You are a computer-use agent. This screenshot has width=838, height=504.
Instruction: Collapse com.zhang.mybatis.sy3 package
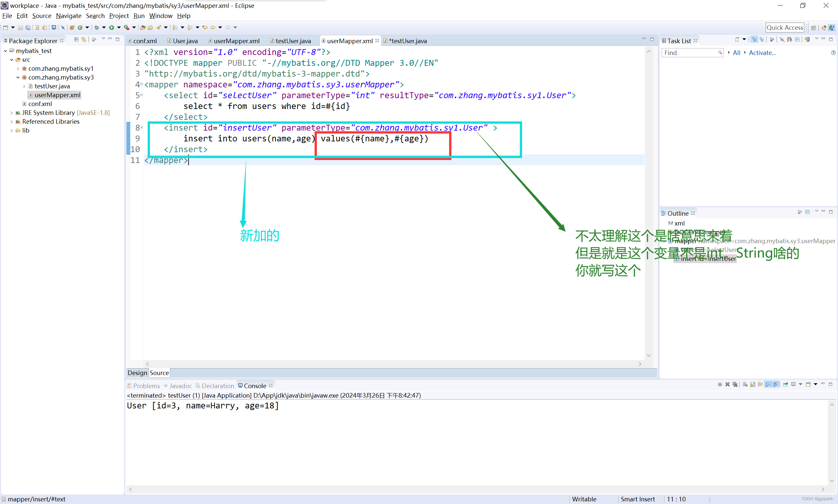tap(18, 78)
